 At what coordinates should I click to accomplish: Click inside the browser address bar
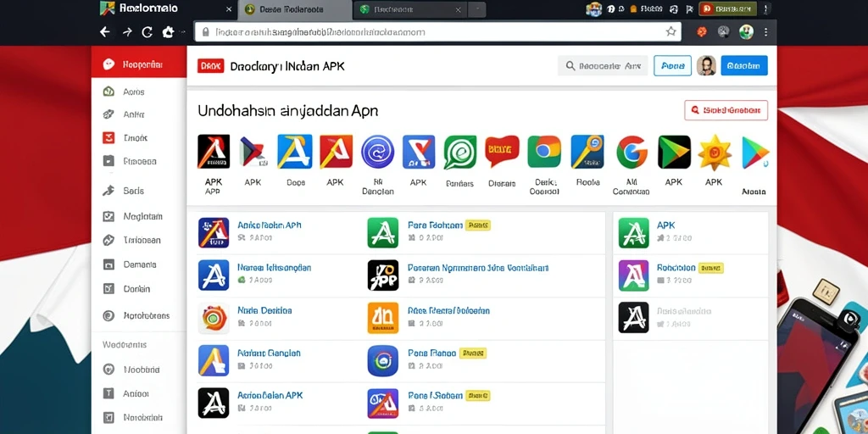(x=438, y=32)
